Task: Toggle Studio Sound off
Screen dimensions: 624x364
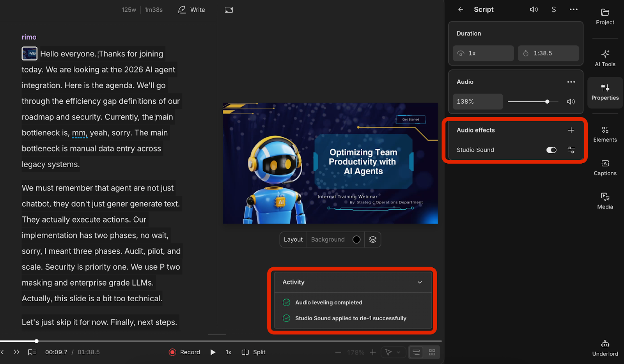Action: point(551,150)
